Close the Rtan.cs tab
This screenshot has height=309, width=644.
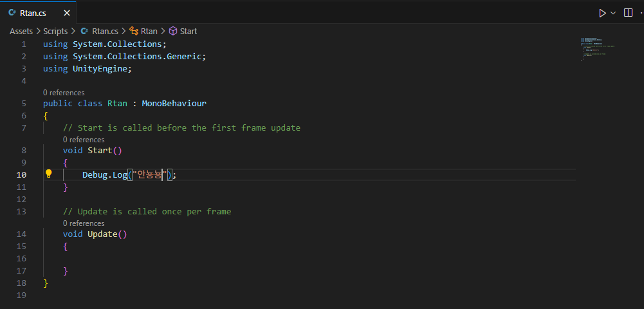(66, 13)
